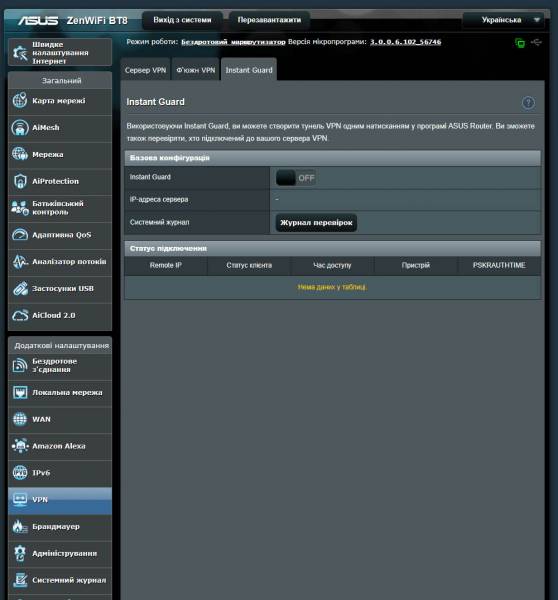Click the PSKRAUTHTIME column header
The image size is (558, 600).
499,265
